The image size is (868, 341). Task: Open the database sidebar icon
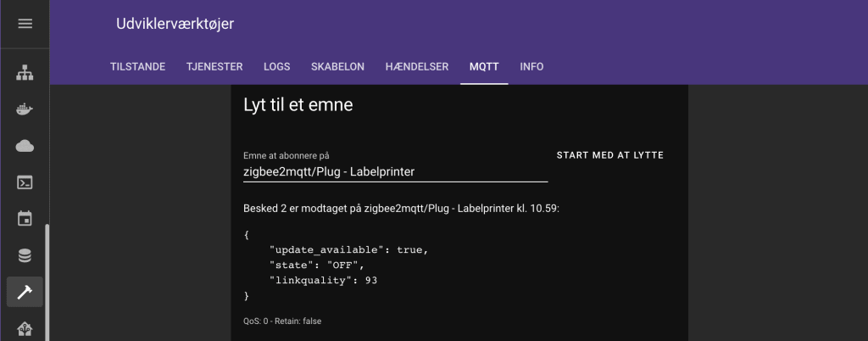pyautogui.click(x=25, y=255)
